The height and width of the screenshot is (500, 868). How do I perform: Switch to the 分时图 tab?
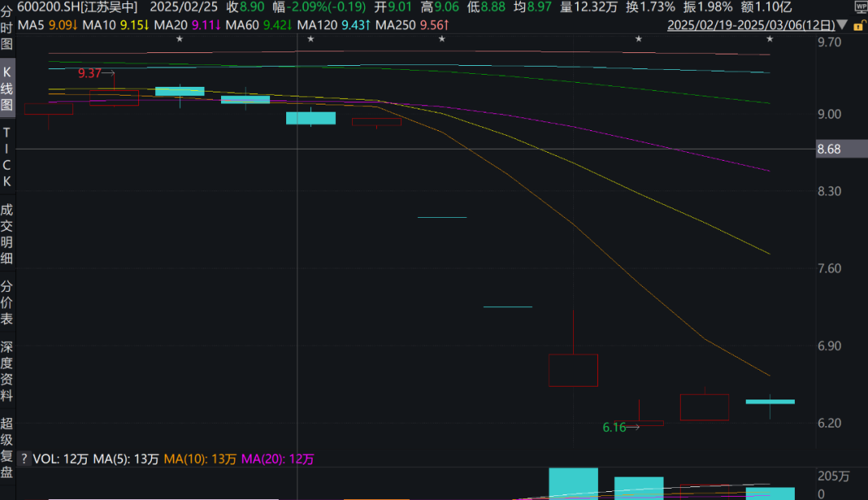click(7, 25)
